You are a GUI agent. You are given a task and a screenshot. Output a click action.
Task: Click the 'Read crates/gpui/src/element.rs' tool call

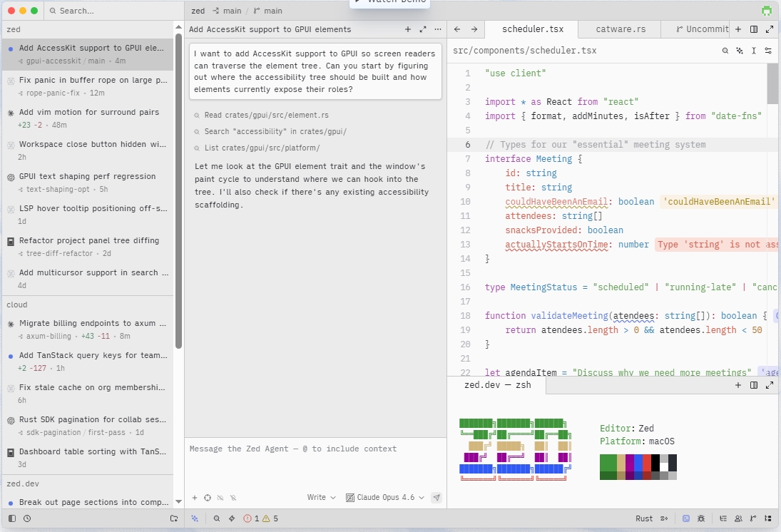coord(262,115)
